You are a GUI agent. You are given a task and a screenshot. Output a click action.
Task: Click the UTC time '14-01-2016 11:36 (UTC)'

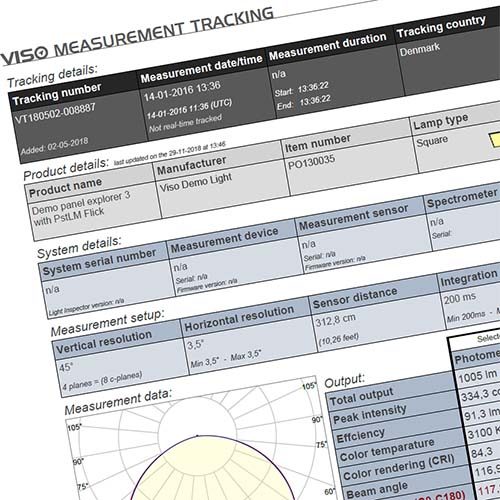click(189, 109)
